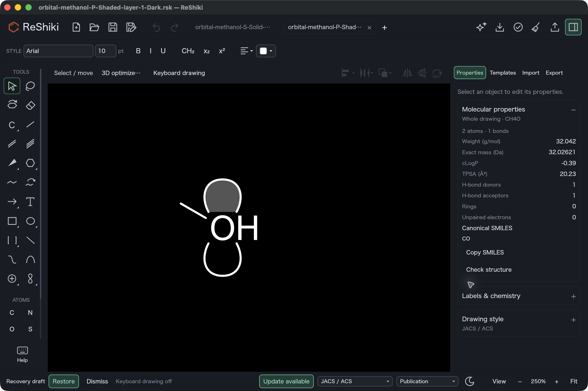Select the charge plus circle tool
588x391 pixels.
point(12,279)
